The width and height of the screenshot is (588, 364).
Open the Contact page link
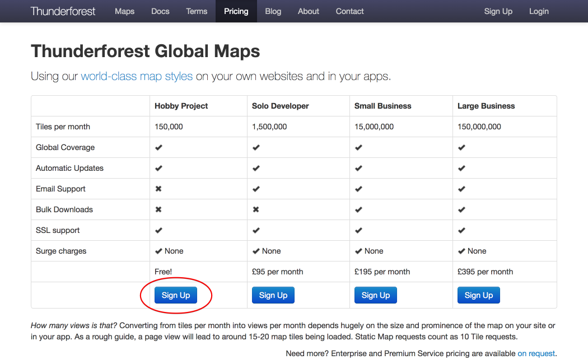tap(349, 11)
